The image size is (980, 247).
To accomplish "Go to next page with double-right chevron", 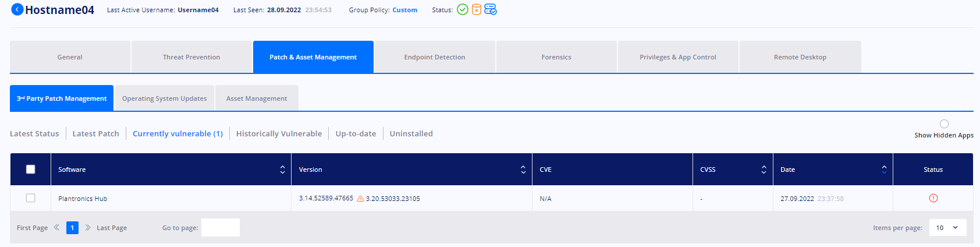I will (88, 228).
